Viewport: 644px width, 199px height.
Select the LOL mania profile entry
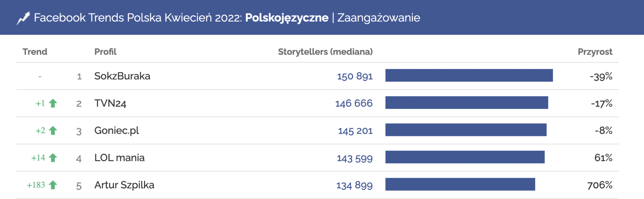119,158
